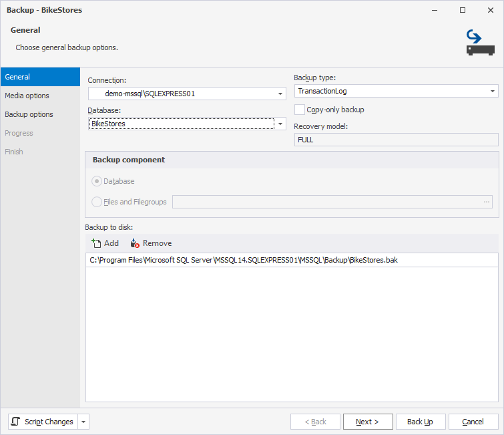
Task: Open the Script Changes split-button arrow
Action: (x=83, y=422)
